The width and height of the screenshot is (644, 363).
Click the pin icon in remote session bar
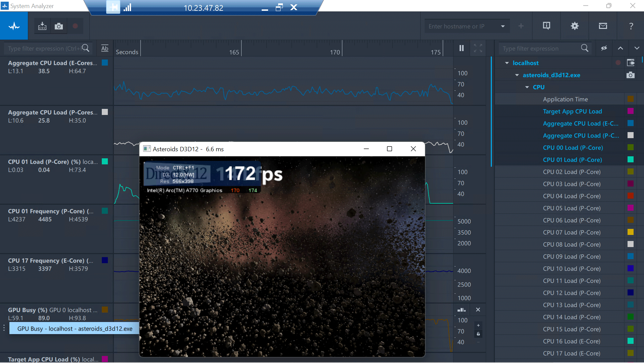114,7
